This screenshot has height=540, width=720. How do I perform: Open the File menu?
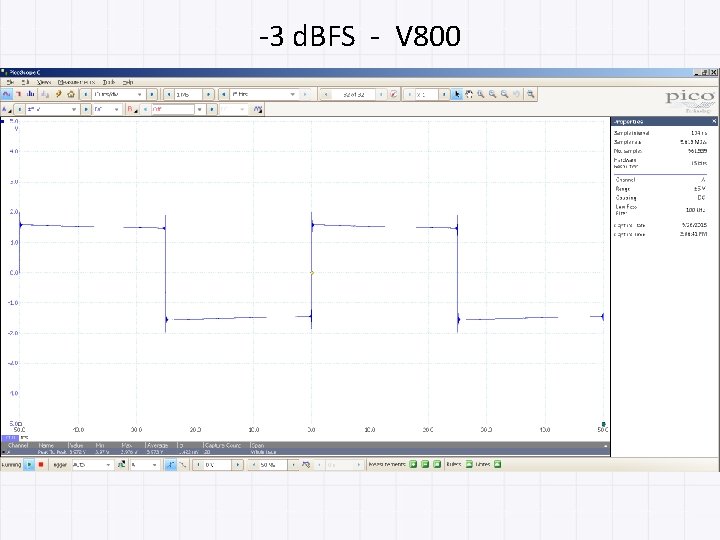[10, 82]
